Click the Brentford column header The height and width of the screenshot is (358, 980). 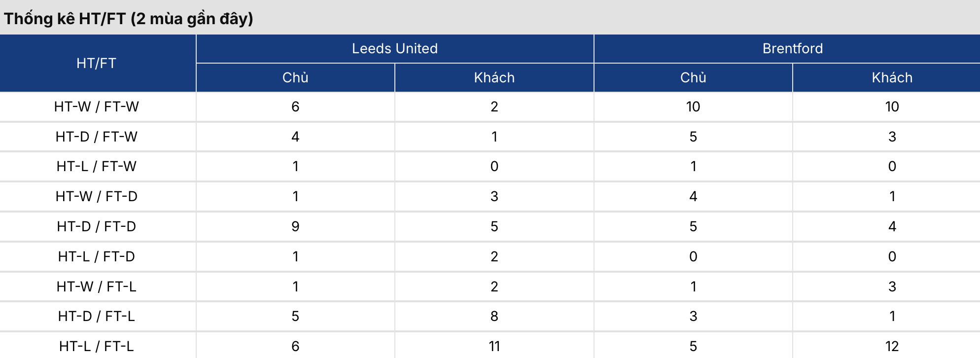point(792,48)
